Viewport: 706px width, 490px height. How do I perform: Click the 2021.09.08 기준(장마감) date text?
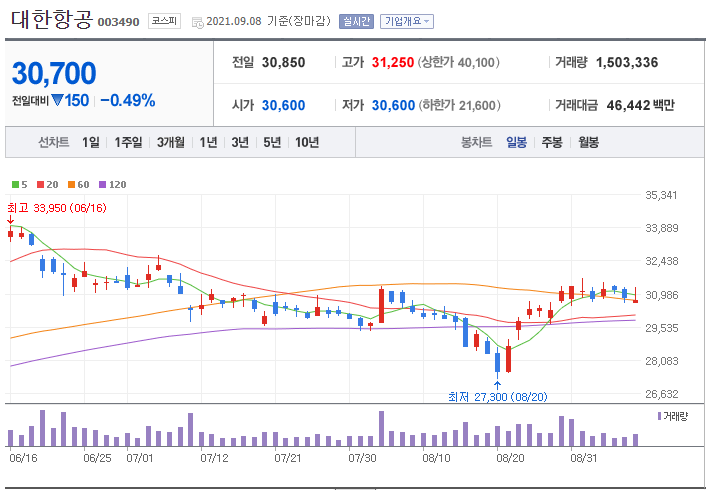click(x=268, y=22)
